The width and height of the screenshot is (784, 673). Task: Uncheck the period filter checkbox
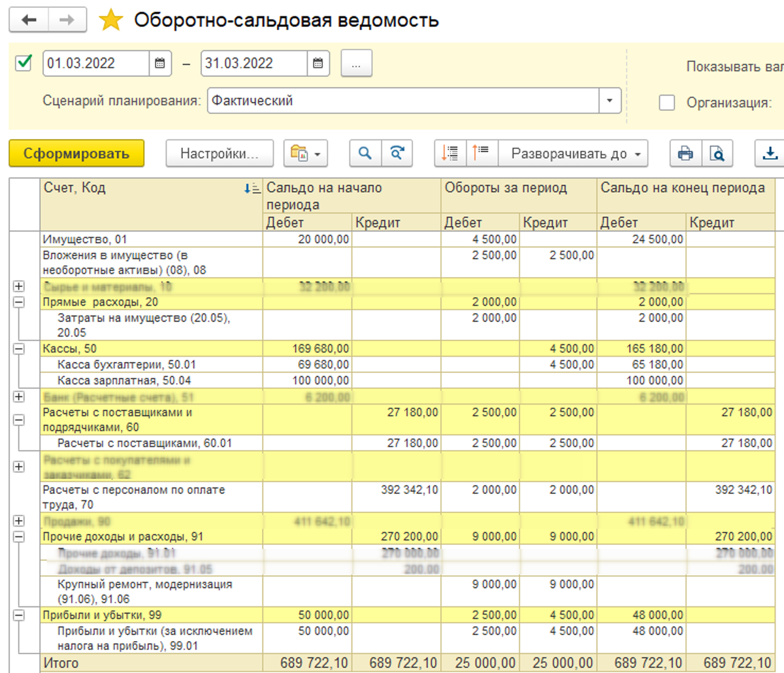tap(24, 63)
